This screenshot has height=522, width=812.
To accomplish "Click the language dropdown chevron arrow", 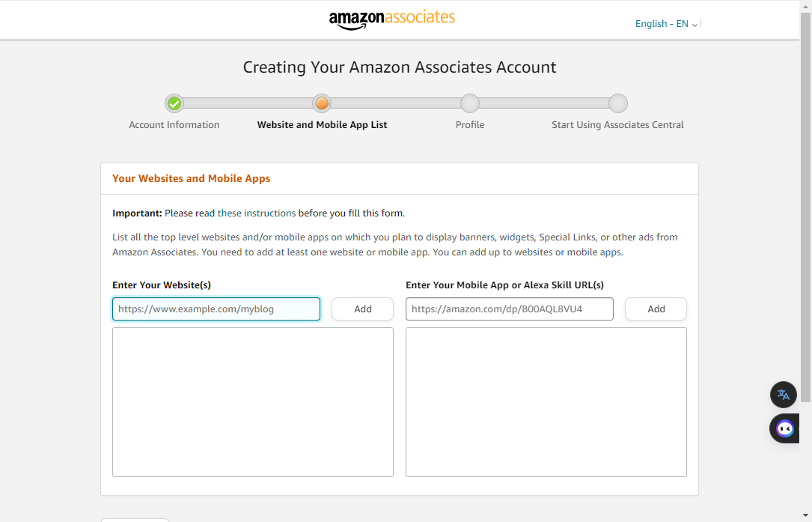I will click(x=695, y=25).
